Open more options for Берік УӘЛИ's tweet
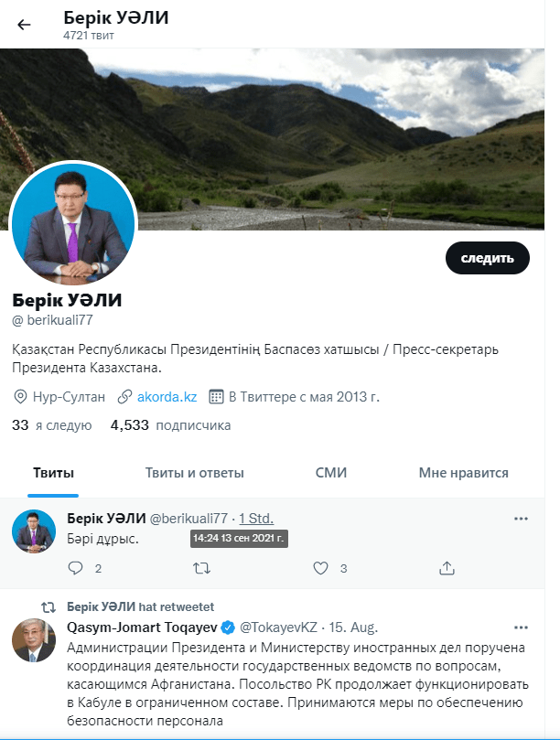Image resolution: width=560 pixels, height=740 pixels. (x=521, y=519)
